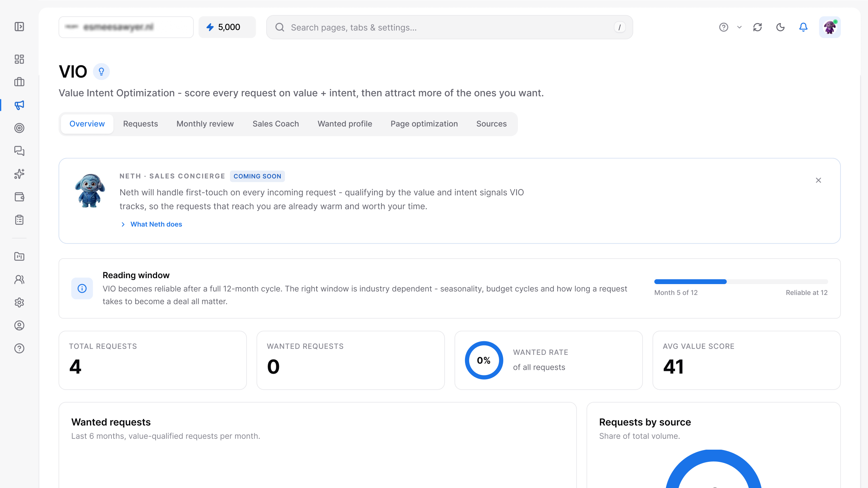The width and height of the screenshot is (868, 488).
Task: Click the Month 5 of 12 progress bar
Action: click(x=741, y=282)
